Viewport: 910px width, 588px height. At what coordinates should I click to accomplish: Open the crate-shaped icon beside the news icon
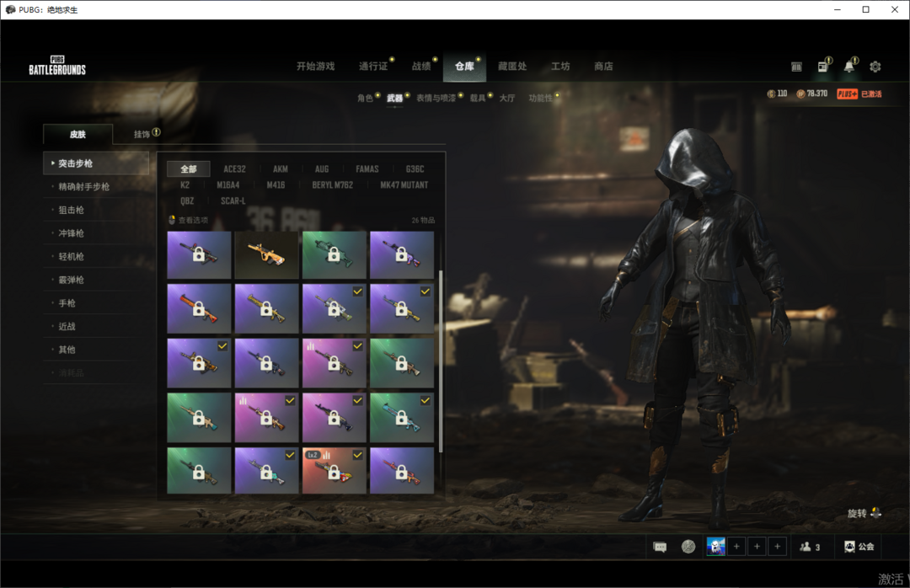[x=796, y=67]
